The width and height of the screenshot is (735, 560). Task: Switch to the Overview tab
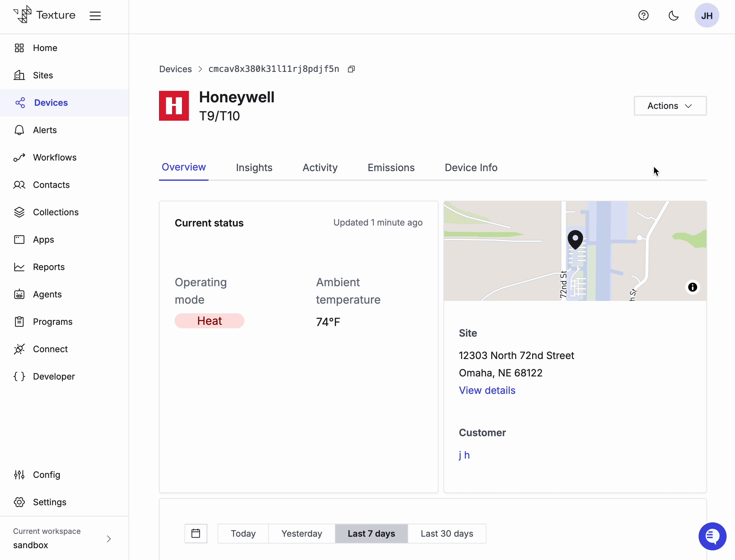pos(184,167)
